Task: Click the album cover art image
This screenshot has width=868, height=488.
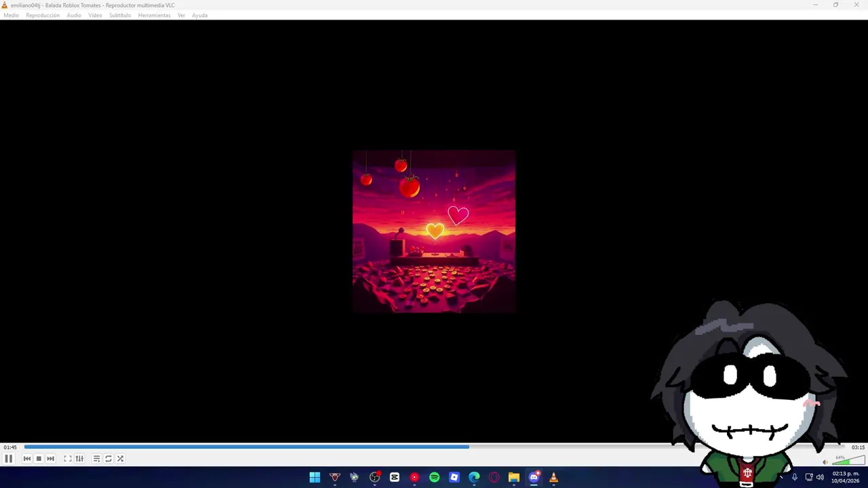Action: [x=434, y=232]
